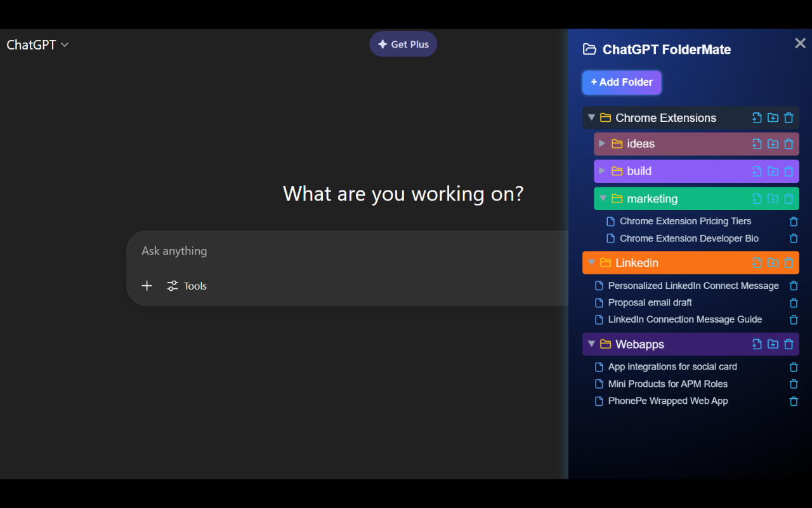812x508 pixels.
Task: Collapse the marketing folder
Action: (x=603, y=199)
